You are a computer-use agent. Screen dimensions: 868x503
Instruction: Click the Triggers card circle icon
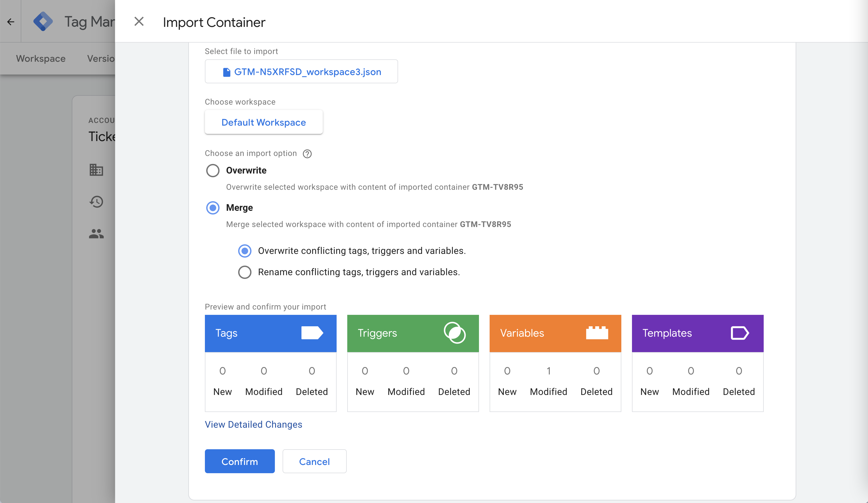point(455,333)
